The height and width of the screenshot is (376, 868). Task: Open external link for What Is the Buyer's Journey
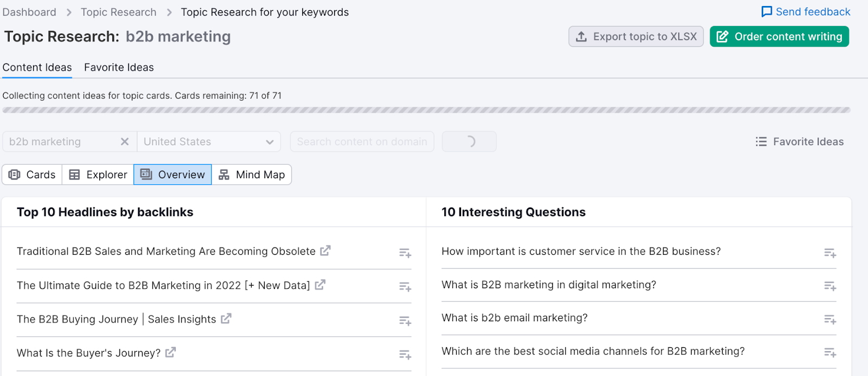pos(170,352)
